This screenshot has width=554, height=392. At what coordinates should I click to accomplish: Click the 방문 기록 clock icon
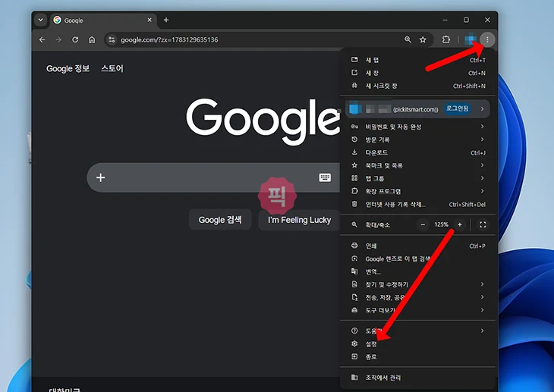coord(354,140)
